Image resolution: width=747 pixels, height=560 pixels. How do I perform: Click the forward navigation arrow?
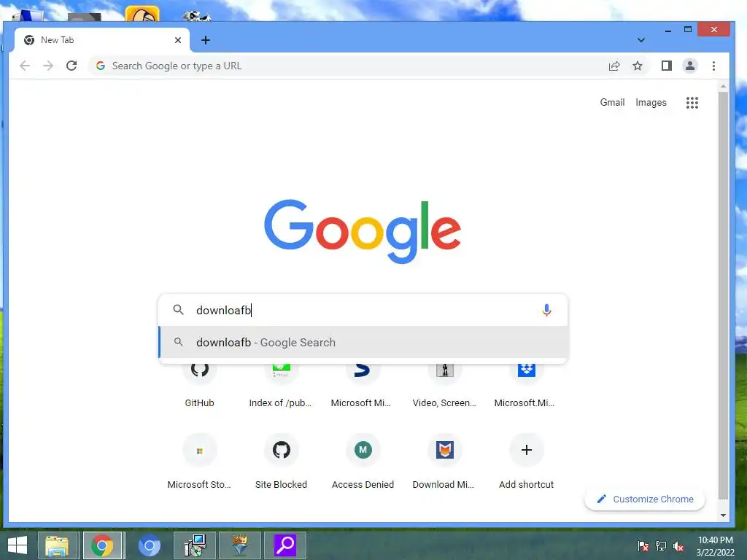[48, 66]
